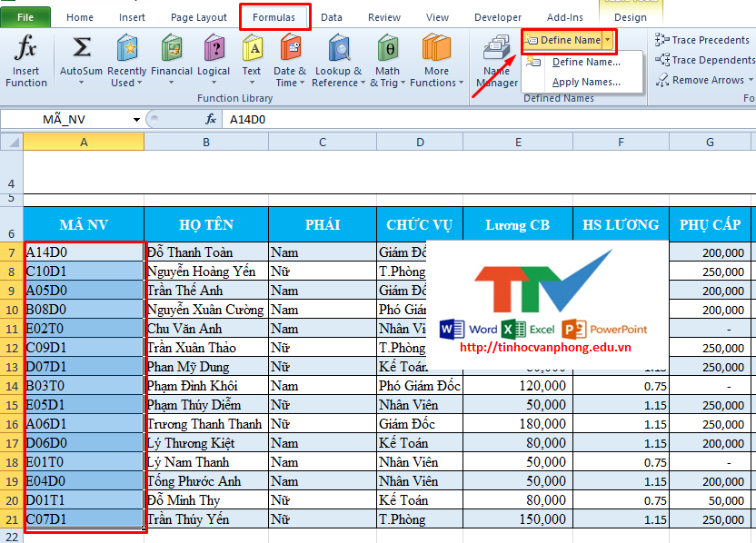Click Trace Dependents
The width and height of the screenshot is (756, 543).
[705, 60]
